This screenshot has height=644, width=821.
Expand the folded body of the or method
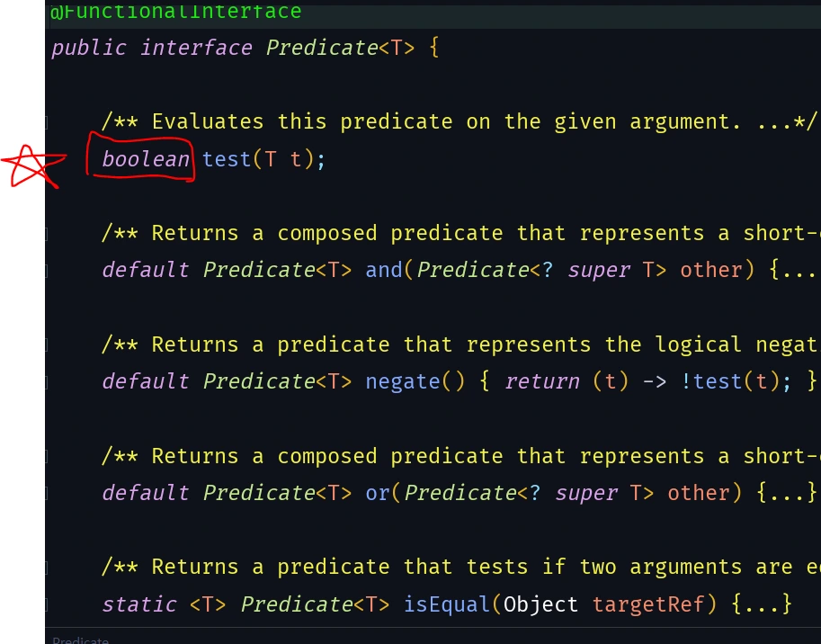pyautogui.click(x=786, y=493)
